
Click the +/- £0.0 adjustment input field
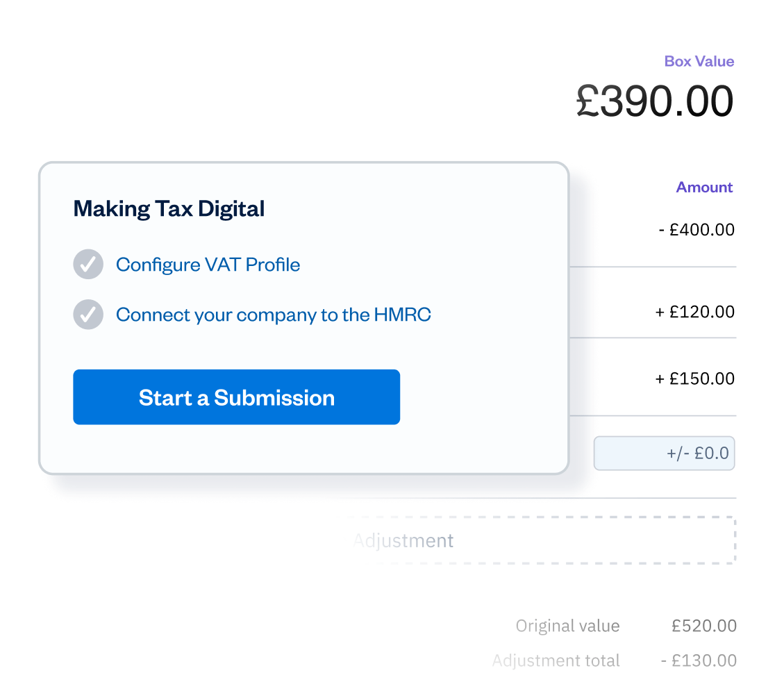[664, 454]
